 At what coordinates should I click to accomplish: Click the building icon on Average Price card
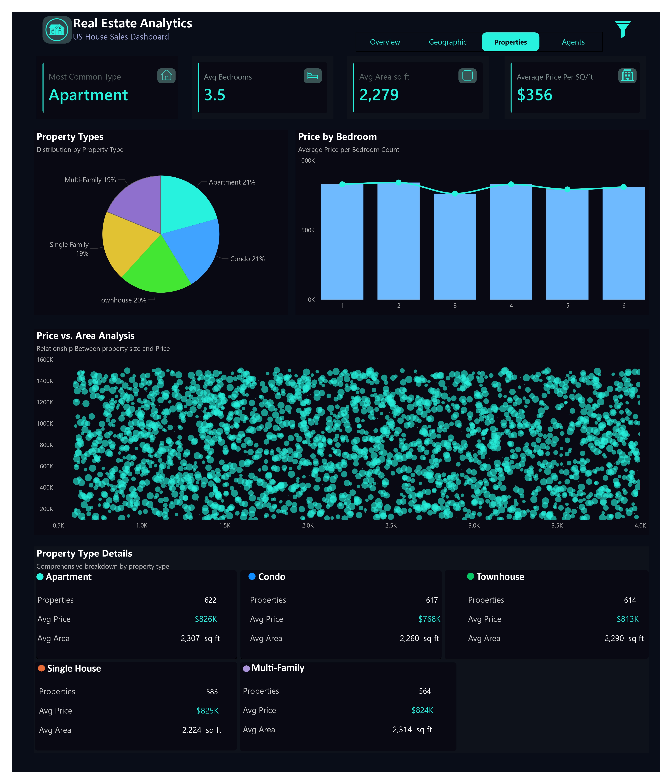coord(627,76)
